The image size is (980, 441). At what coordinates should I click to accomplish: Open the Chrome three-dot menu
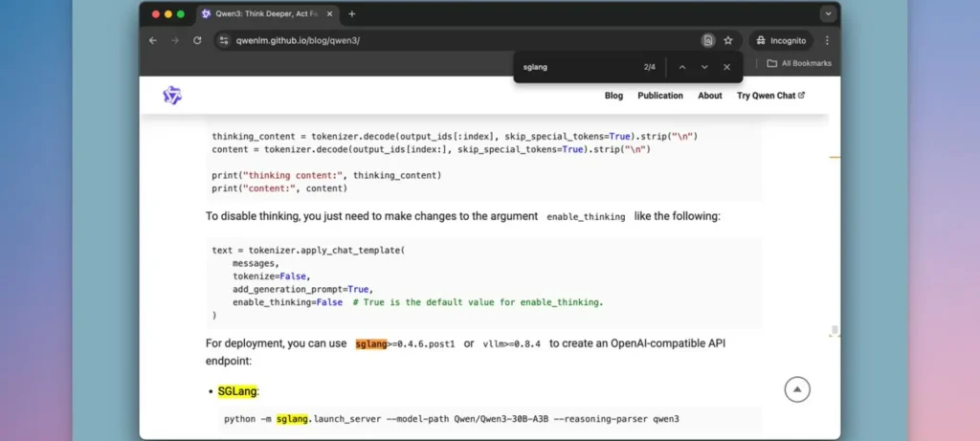[827, 40]
